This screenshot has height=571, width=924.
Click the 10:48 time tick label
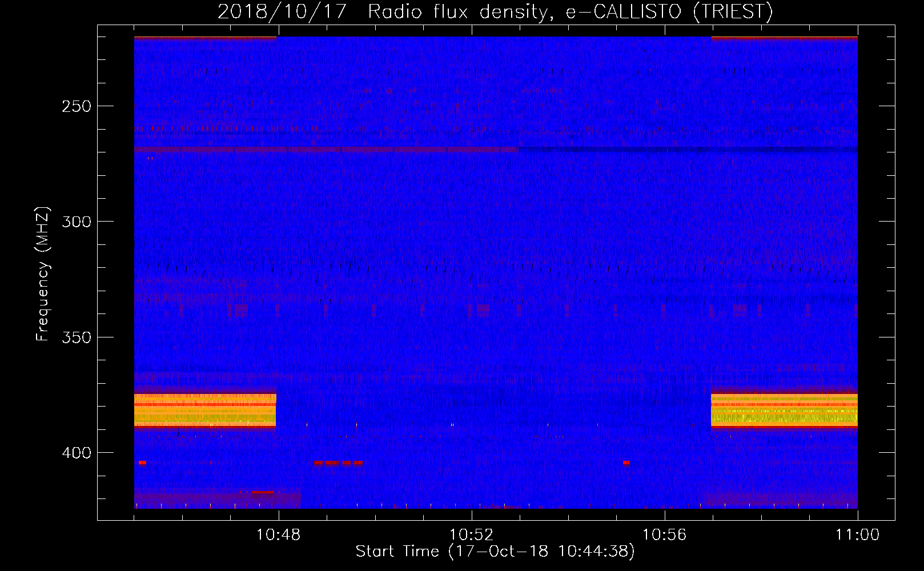(x=278, y=535)
